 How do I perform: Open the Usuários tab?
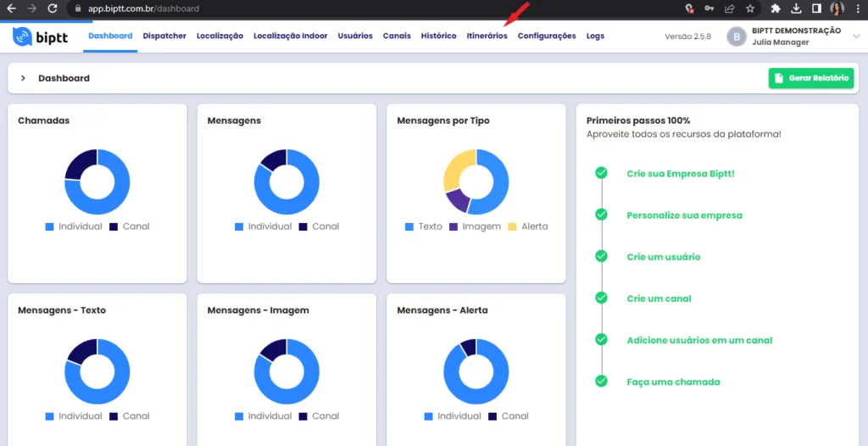[x=355, y=36]
